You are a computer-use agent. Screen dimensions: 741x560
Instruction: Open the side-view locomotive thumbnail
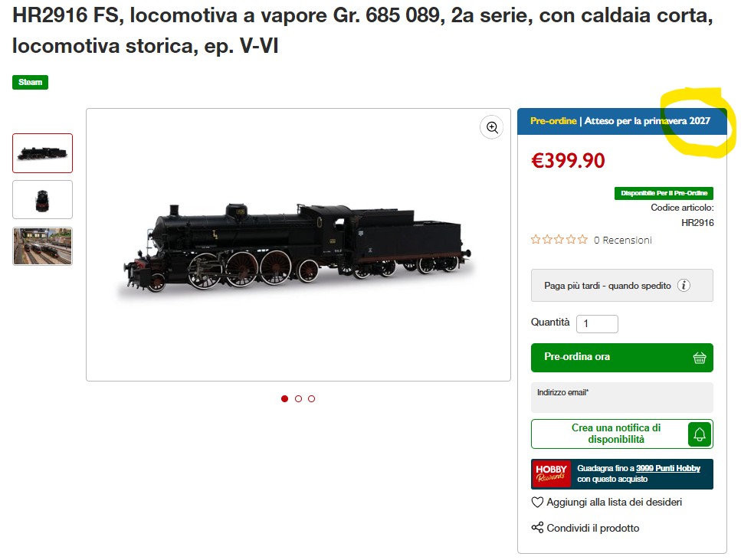point(43,153)
